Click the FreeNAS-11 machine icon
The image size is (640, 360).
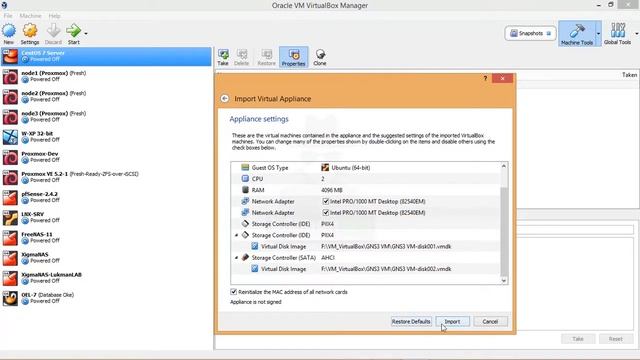click(x=10, y=238)
